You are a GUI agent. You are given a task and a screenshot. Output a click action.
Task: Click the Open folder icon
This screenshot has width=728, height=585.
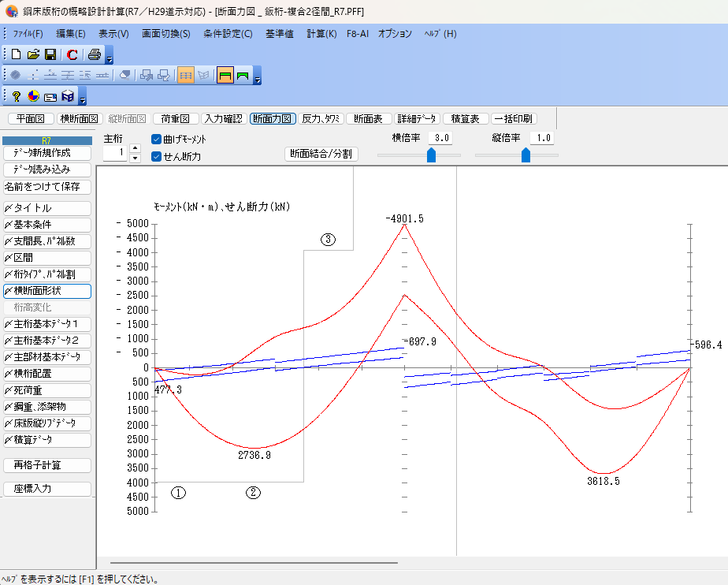33,54
